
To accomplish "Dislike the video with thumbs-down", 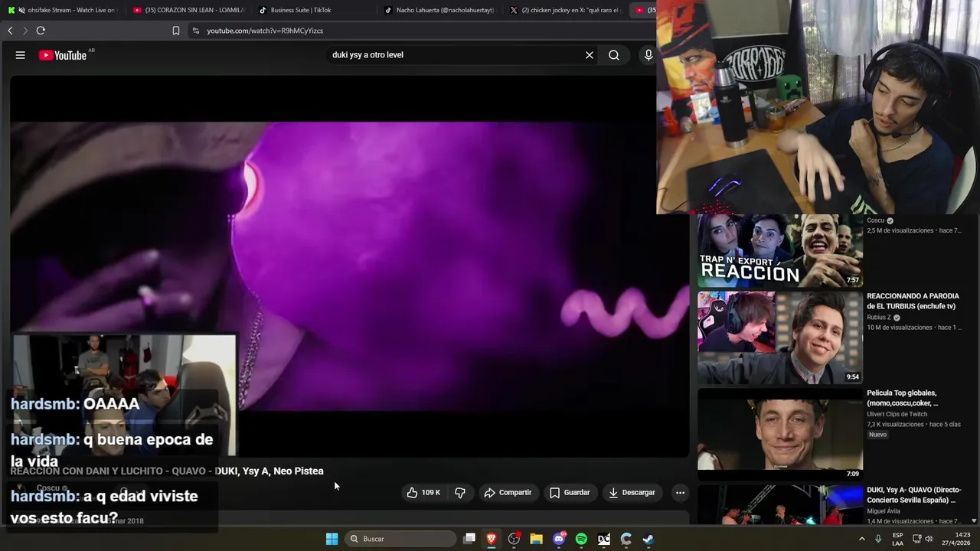I will [460, 493].
